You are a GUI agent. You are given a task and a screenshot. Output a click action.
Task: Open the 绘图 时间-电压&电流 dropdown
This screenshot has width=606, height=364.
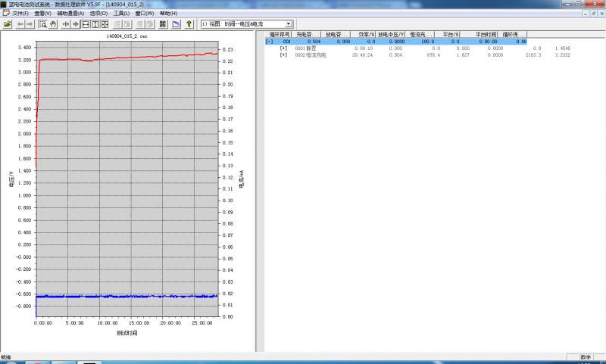[x=289, y=24]
